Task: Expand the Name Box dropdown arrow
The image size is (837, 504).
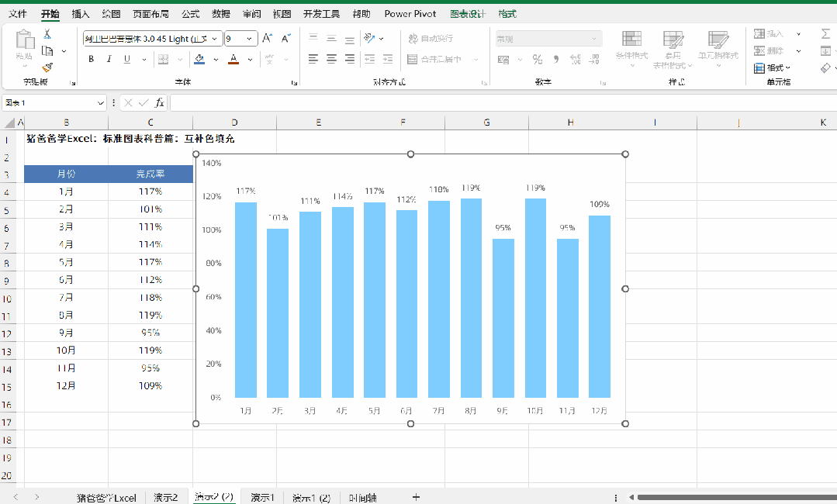Action: pos(101,103)
